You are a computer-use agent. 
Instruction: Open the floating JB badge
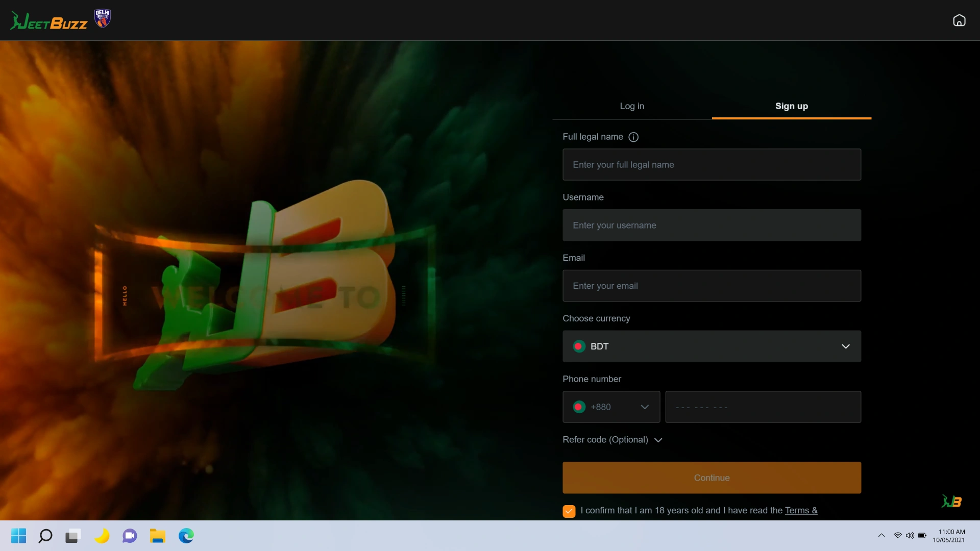(x=951, y=502)
